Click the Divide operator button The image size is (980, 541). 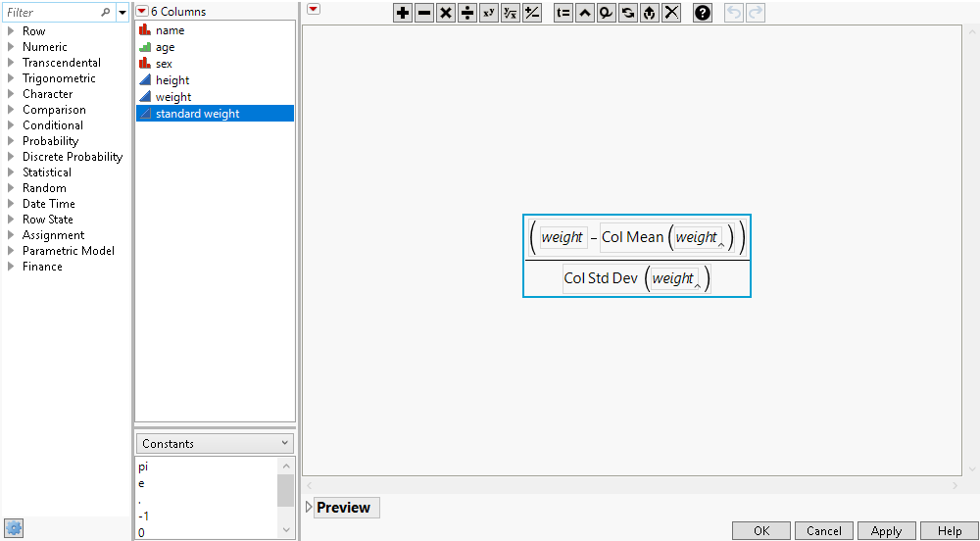click(x=466, y=13)
